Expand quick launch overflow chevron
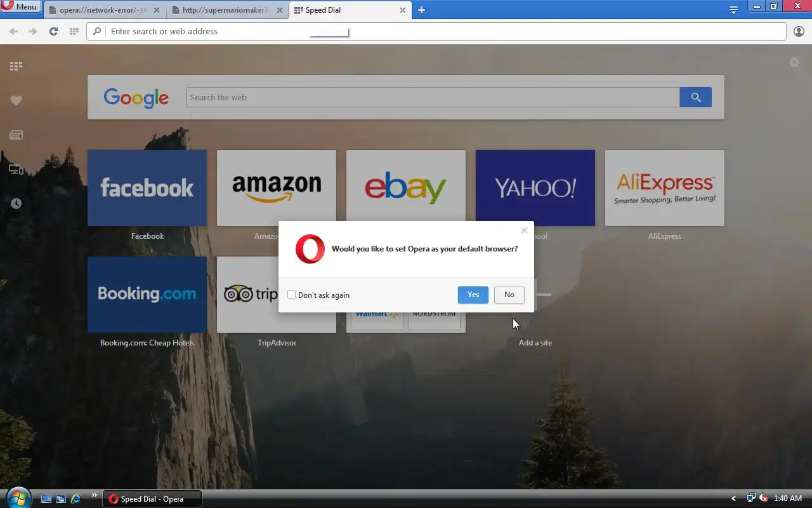 pyautogui.click(x=95, y=495)
